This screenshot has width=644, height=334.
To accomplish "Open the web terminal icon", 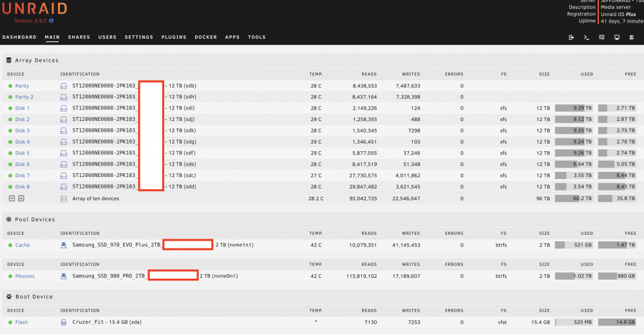I will 587,37.
